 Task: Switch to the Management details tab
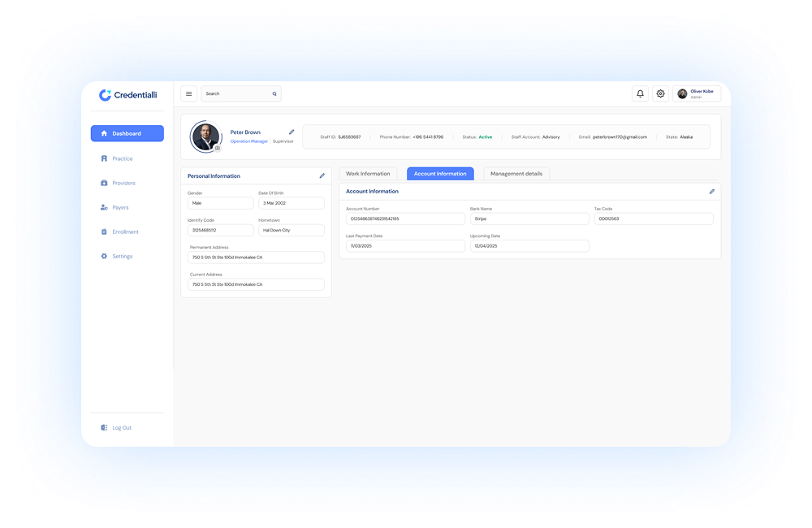pos(516,174)
